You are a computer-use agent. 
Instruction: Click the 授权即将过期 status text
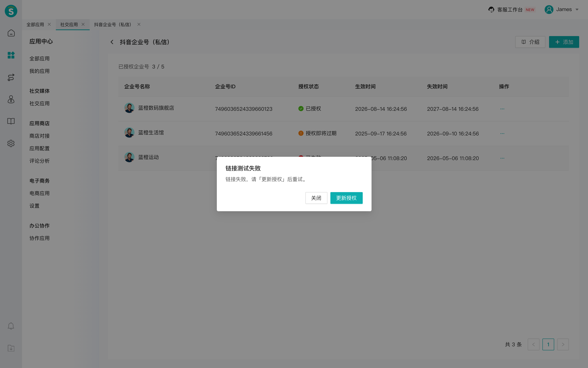(321, 133)
